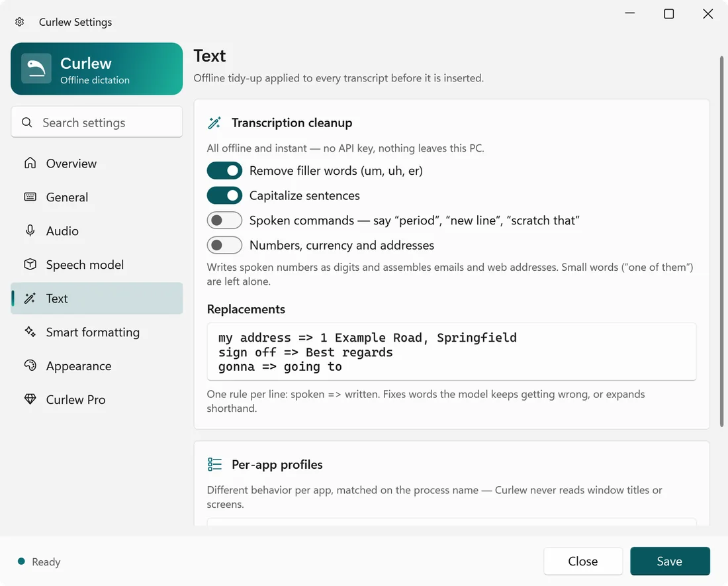Click the Smart formatting sparkle icon
The image size is (728, 586).
click(30, 332)
